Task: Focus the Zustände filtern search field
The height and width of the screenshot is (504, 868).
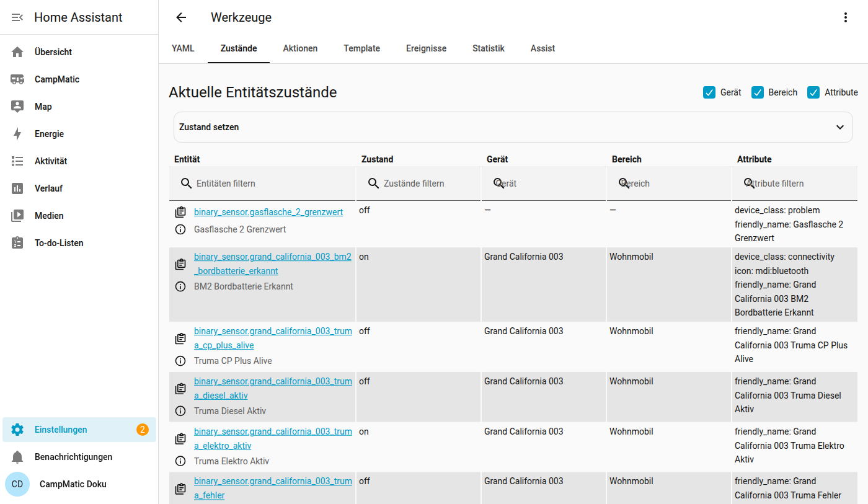Action: 418,183
